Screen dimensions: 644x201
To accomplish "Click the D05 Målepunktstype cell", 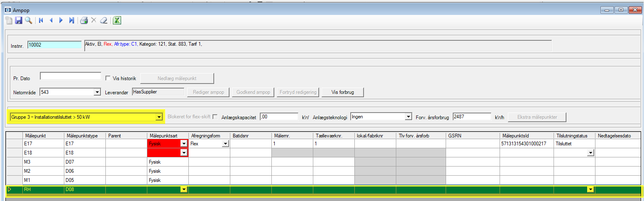I will (85, 180).
